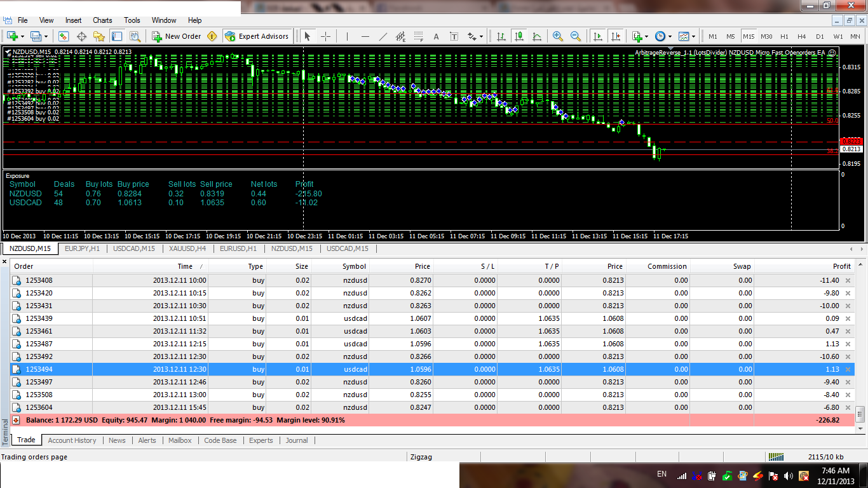Close the Terminal panel with X
This screenshot has height=488, width=868.
click(x=4, y=261)
